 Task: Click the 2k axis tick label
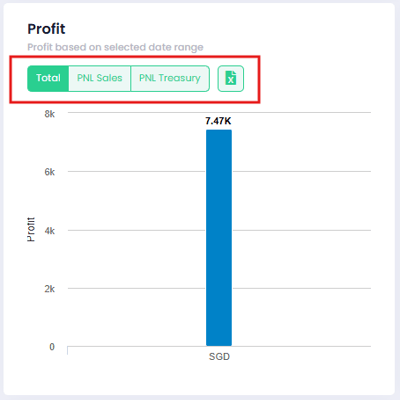coord(50,289)
